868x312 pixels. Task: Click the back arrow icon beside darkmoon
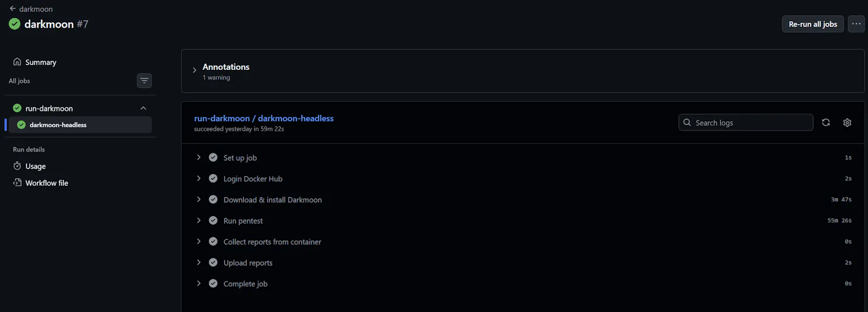point(12,9)
